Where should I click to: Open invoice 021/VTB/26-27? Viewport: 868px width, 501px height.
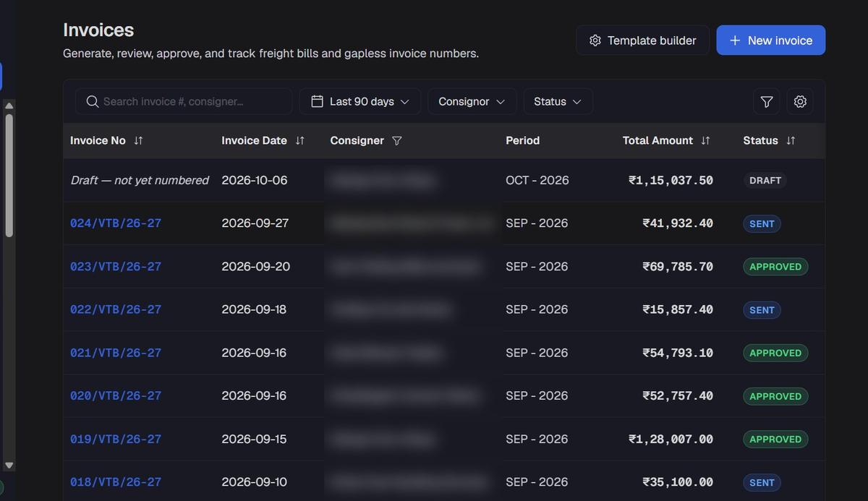click(116, 353)
